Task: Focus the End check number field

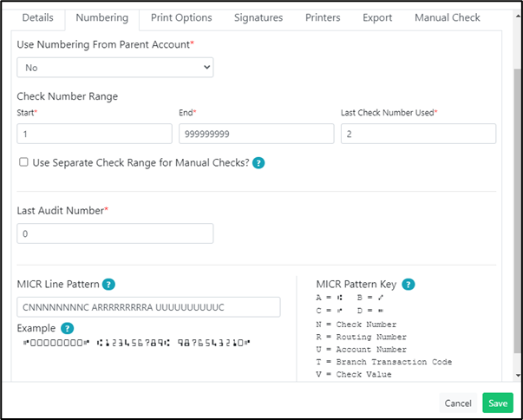Action: tap(257, 134)
